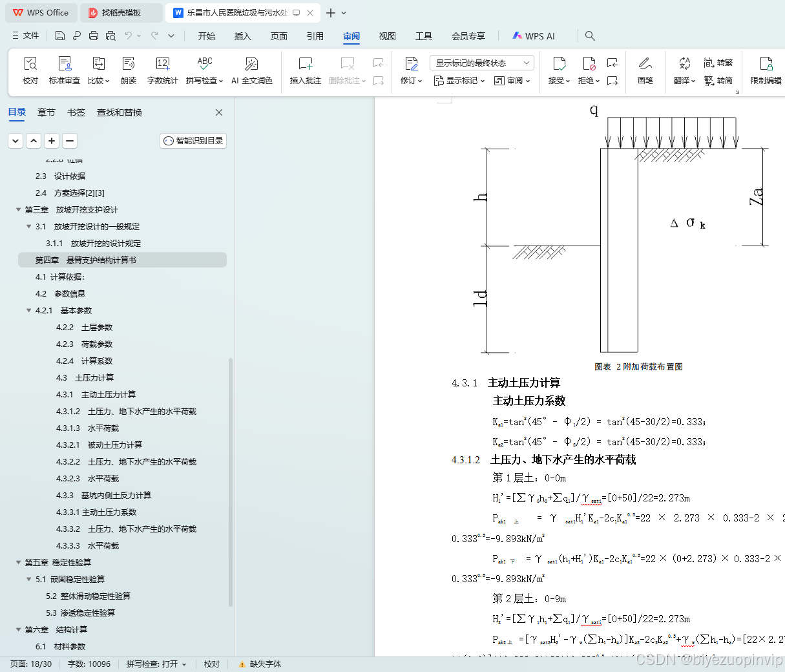Click 限制编辑 restrict editing icon

766,63
